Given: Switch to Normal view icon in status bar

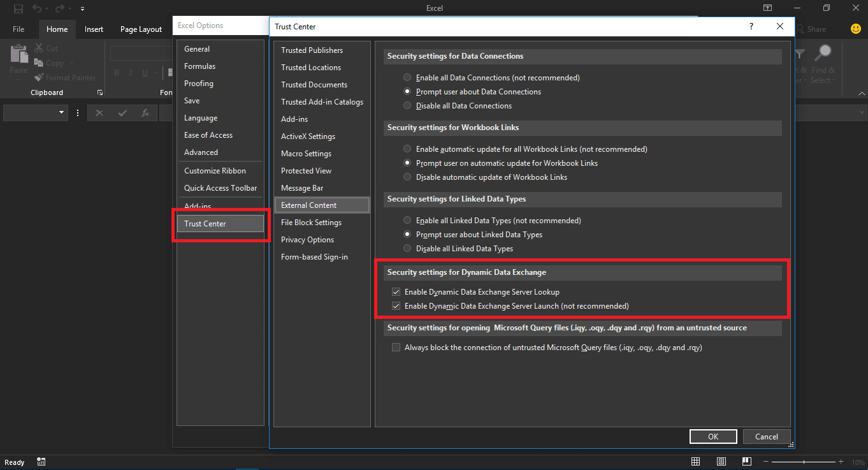Looking at the screenshot, I should [x=696, y=462].
